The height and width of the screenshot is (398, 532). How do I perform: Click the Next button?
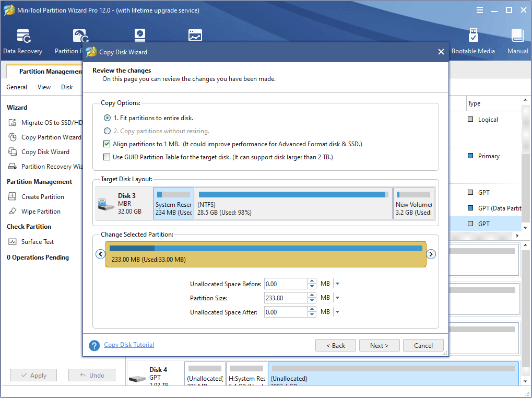(380, 345)
